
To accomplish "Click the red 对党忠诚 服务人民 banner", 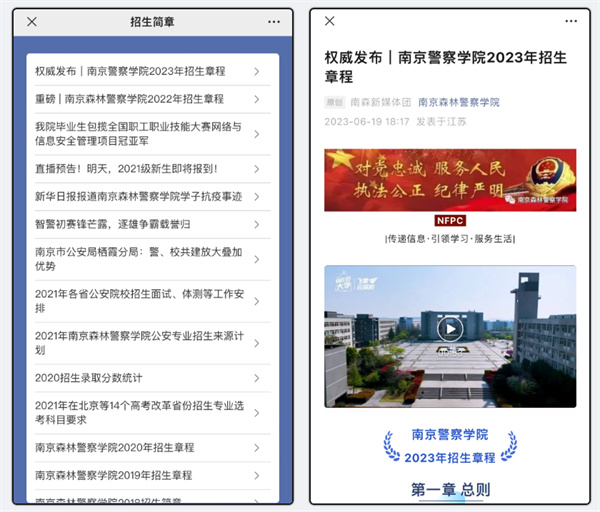I will point(450,180).
